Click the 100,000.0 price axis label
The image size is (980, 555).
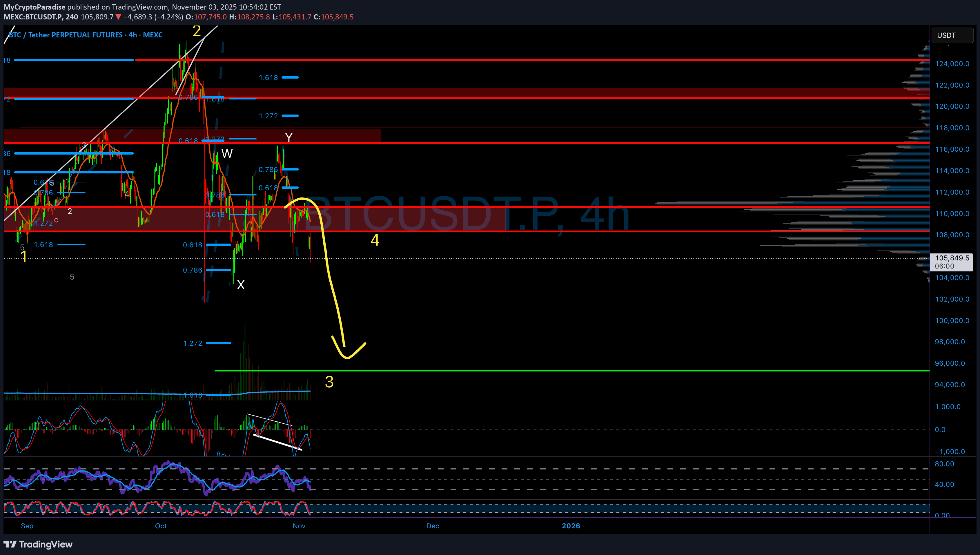coord(952,321)
